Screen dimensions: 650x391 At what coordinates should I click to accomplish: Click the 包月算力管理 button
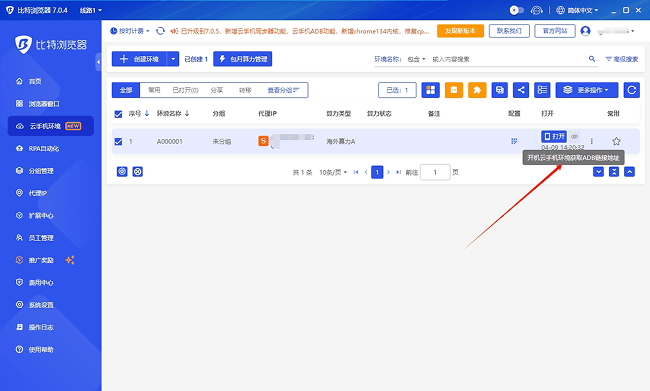[x=243, y=59]
